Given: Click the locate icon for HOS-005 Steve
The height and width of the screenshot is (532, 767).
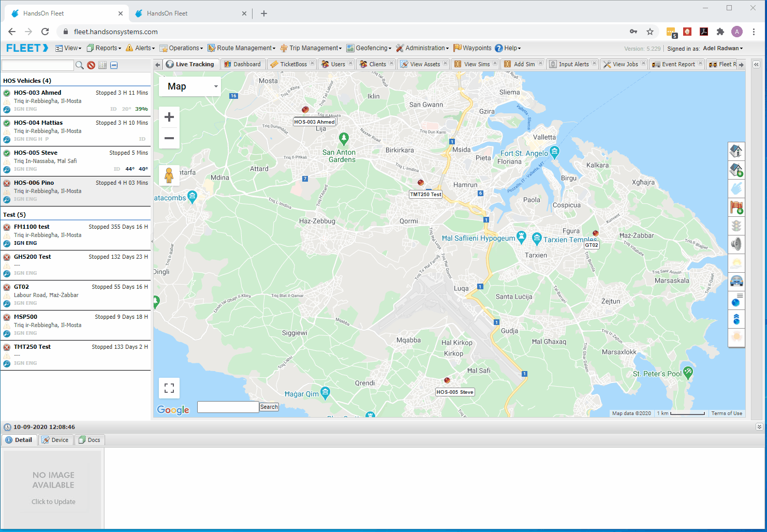Looking at the screenshot, I should click(7, 170).
